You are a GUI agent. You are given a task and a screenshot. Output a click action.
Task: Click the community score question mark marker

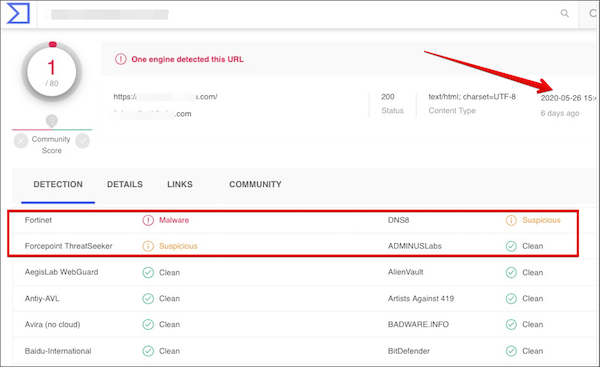[52, 121]
